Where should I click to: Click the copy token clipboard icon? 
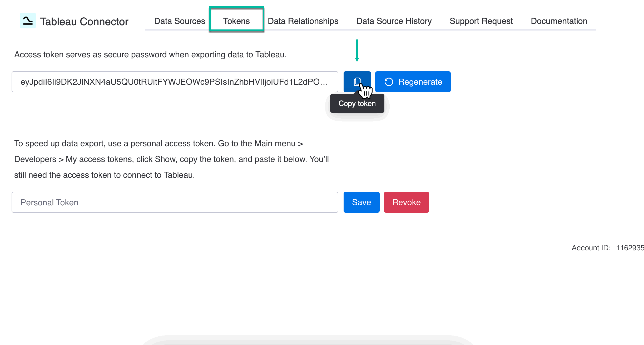coord(357,82)
